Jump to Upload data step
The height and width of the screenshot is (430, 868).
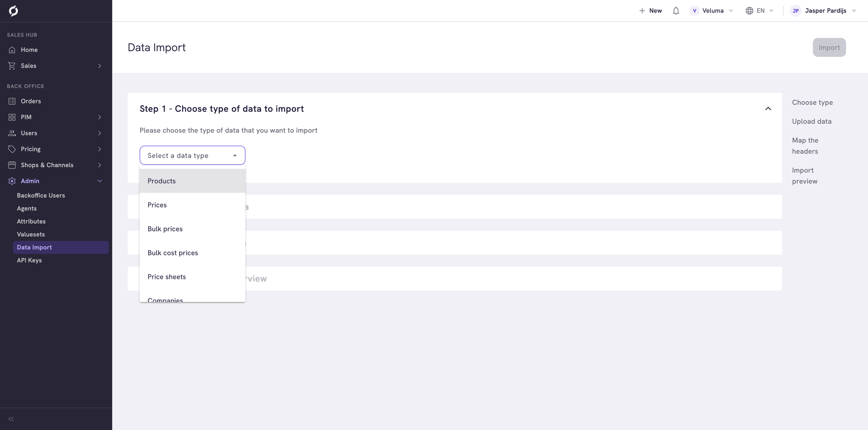[812, 121]
